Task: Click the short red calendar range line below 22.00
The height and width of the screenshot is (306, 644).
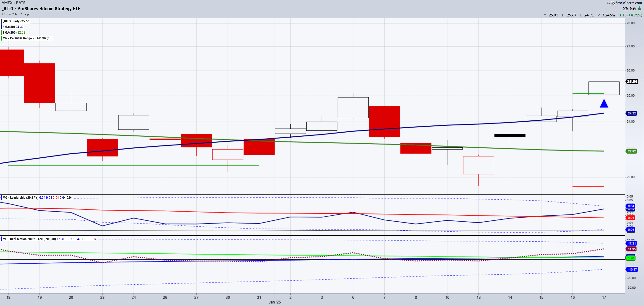Action: (x=588, y=186)
